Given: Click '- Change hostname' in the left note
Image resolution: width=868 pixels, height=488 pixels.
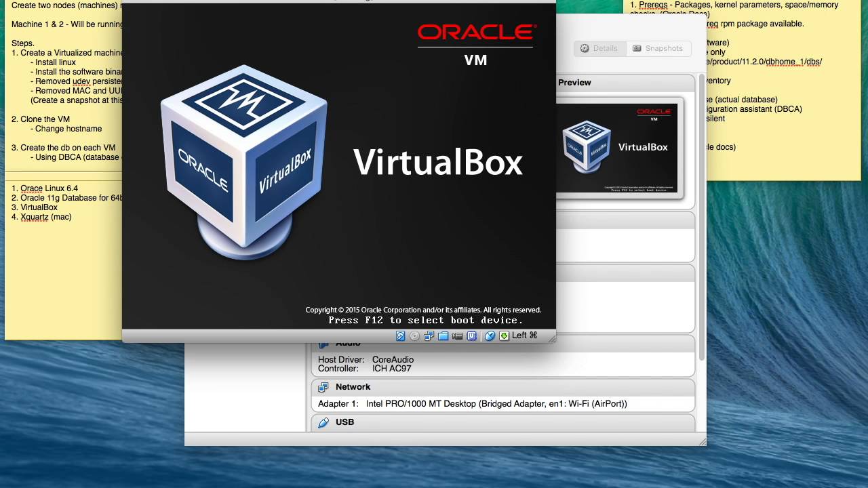Looking at the screenshot, I should [x=66, y=129].
